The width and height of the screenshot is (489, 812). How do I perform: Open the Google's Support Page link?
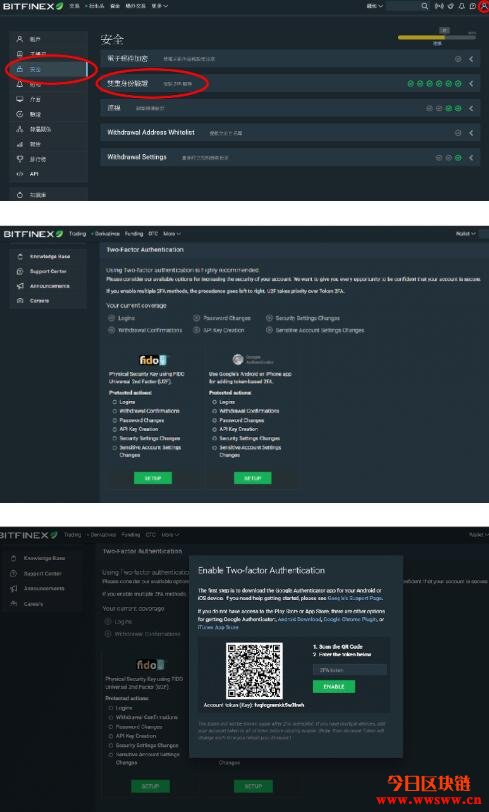(355, 598)
